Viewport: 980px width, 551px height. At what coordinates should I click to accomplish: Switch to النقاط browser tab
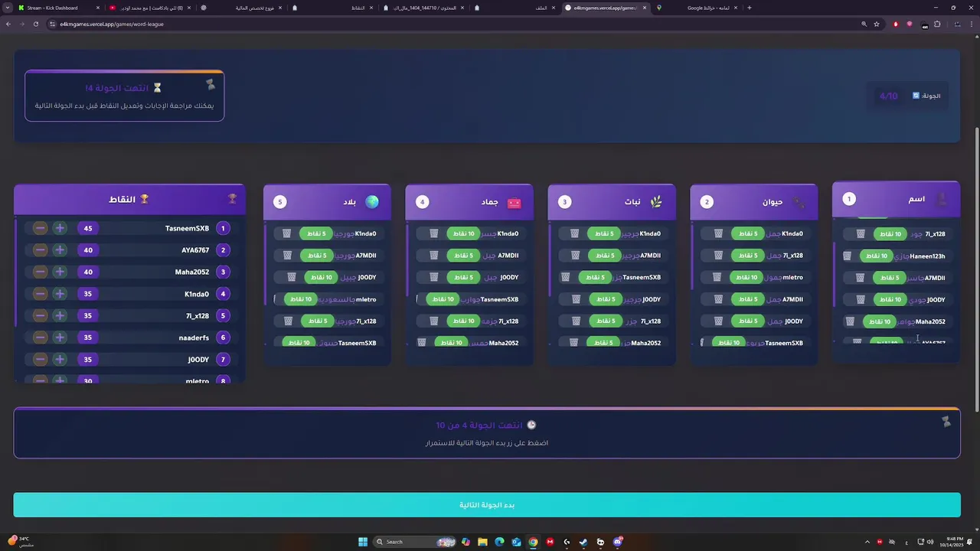coord(332,8)
